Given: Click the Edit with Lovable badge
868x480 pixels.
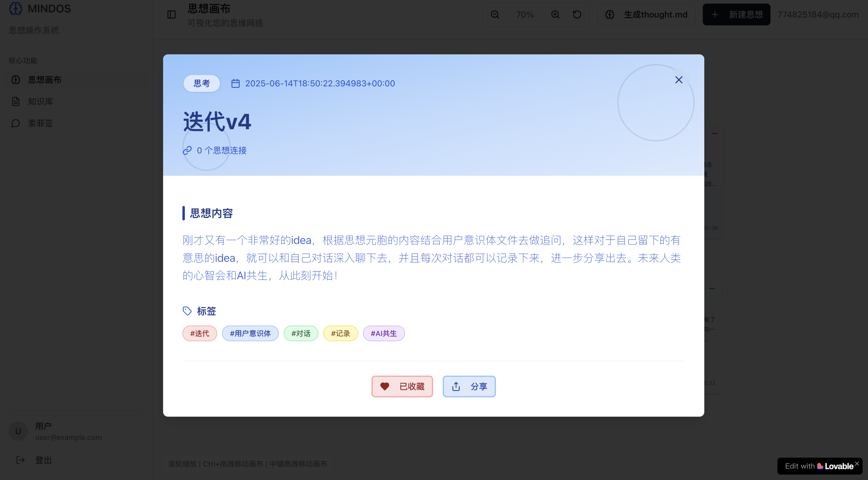Looking at the screenshot, I should [819, 466].
